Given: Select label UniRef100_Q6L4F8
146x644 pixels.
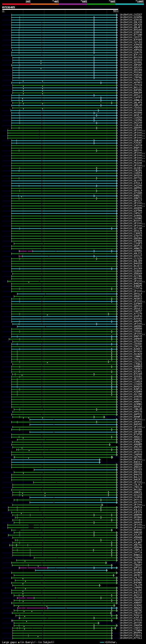Looking at the screenshot, I should point(131,103).
